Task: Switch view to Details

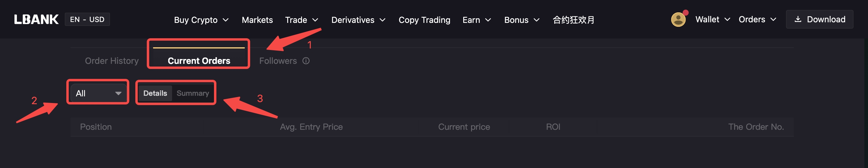Action: click(155, 93)
